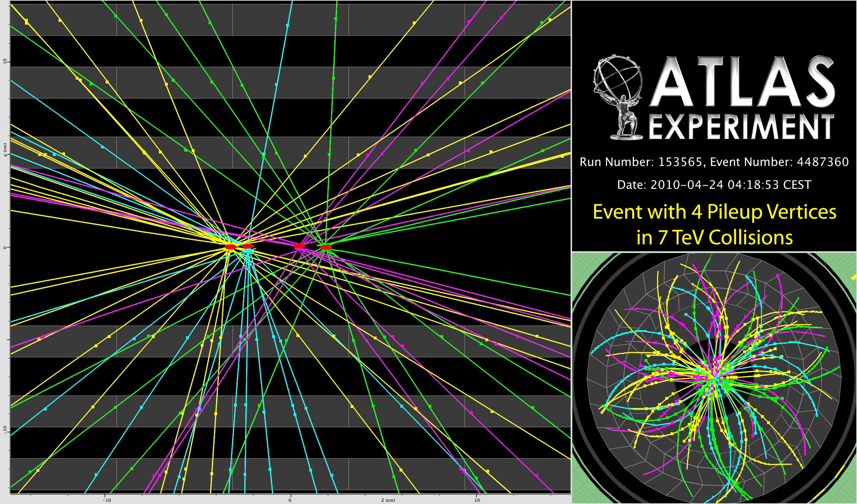Click the red vertex marker with magenta tracks

299,246
